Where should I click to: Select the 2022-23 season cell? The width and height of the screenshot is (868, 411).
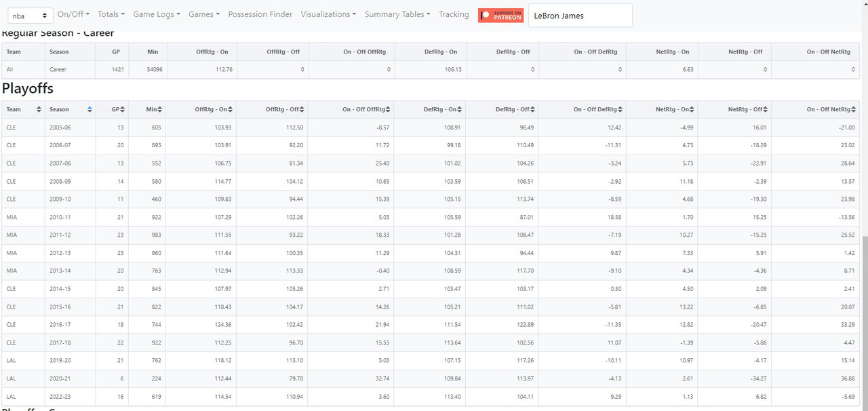[69, 397]
